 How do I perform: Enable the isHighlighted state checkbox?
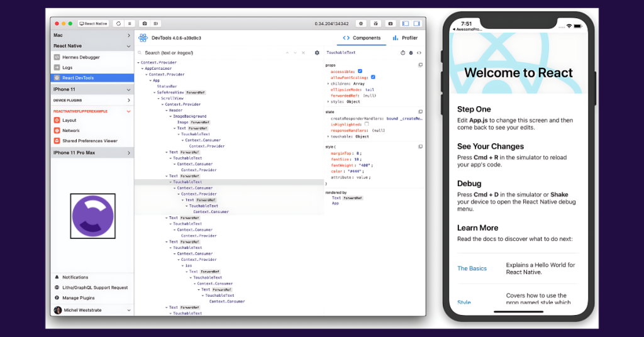[x=367, y=124]
